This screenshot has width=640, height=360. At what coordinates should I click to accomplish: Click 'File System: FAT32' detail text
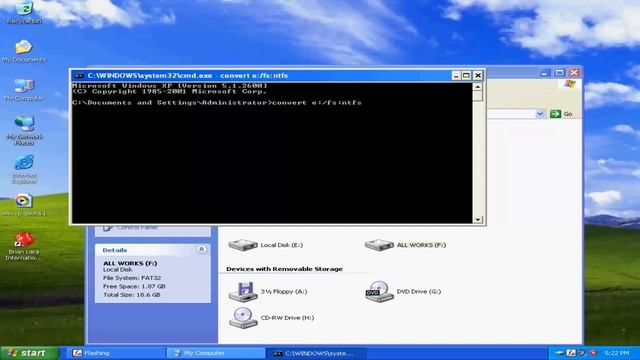point(132,278)
